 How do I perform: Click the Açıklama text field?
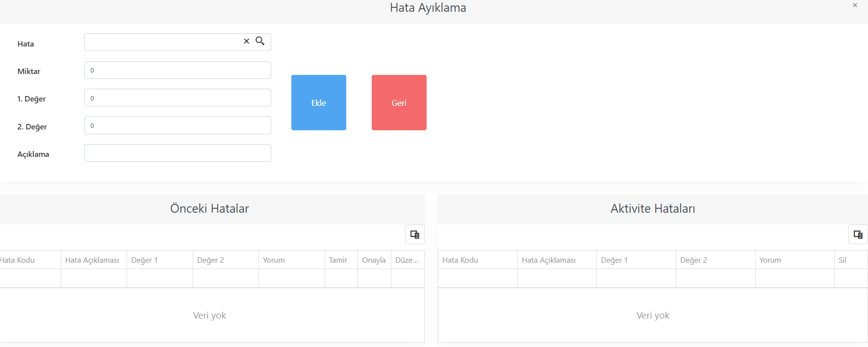click(x=178, y=153)
